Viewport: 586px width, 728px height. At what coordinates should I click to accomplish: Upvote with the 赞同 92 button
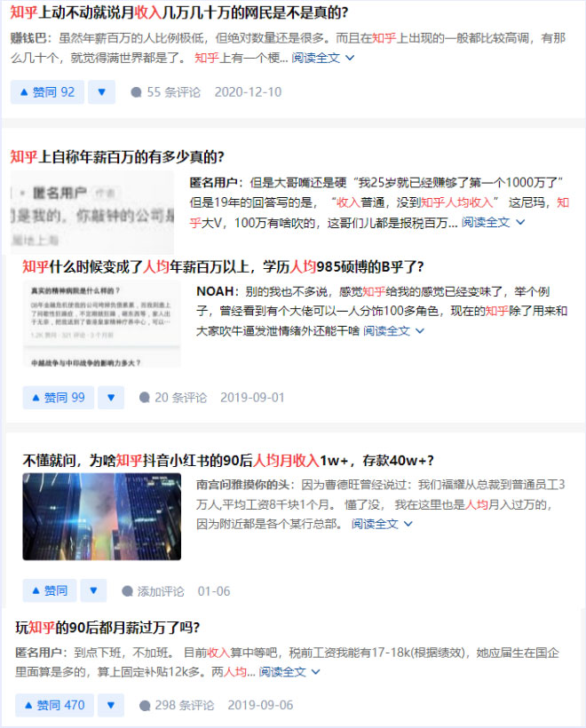(x=48, y=91)
